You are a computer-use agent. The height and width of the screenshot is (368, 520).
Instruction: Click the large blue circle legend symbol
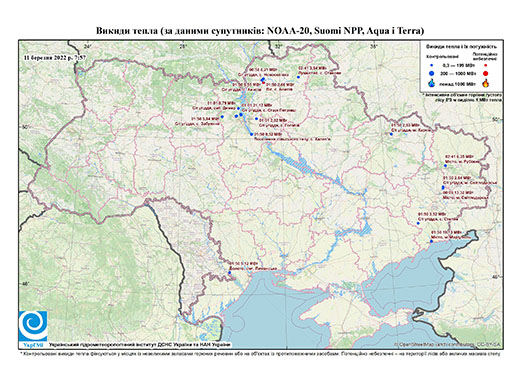(432, 73)
